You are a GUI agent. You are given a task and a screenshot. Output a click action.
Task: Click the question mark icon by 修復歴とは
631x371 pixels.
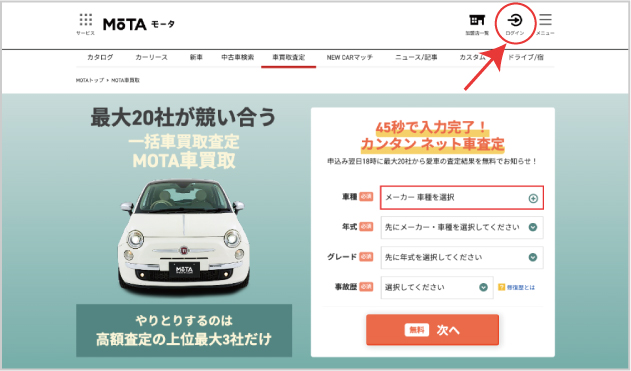coord(501,287)
